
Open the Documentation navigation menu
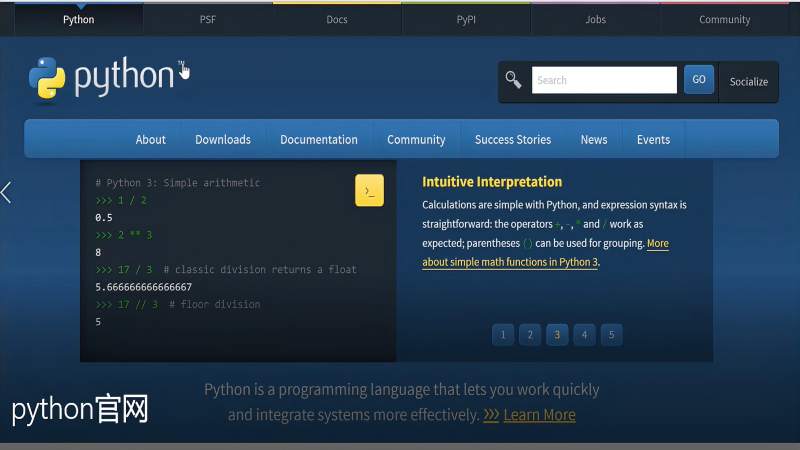pyautogui.click(x=319, y=139)
